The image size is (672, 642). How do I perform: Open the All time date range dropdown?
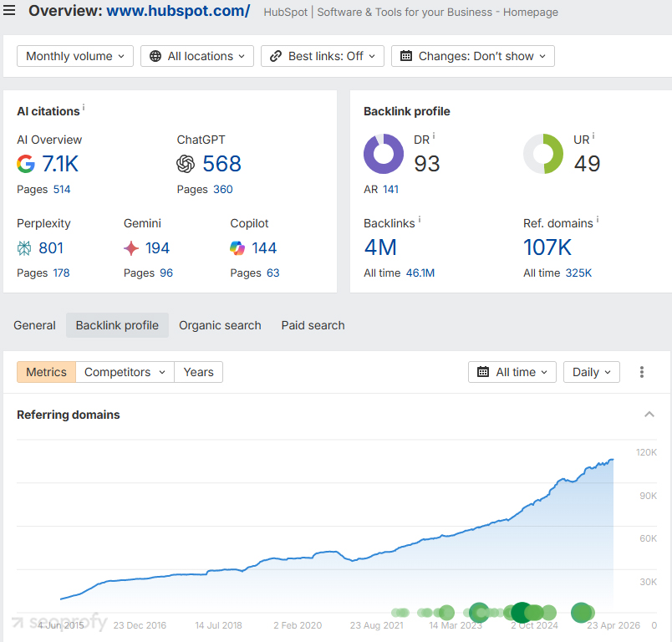[512, 372]
